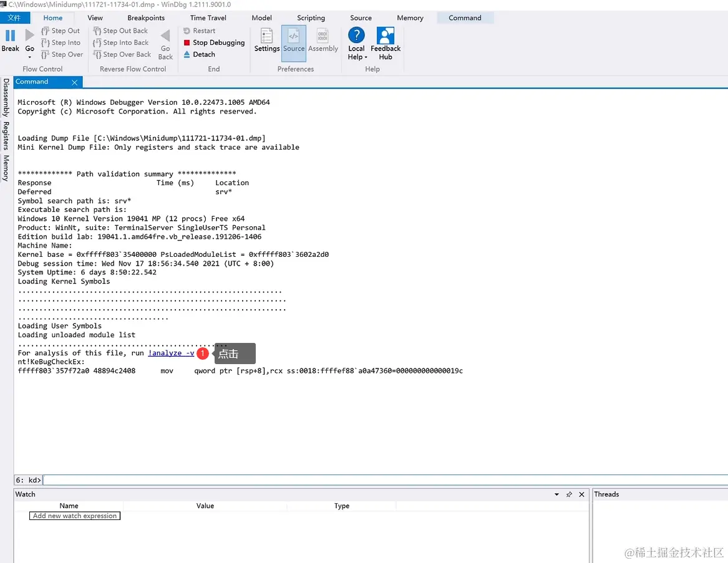This screenshot has width=728, height=563.
Task: Focus the kd> command input field
Action: click(x=386, y=480)
